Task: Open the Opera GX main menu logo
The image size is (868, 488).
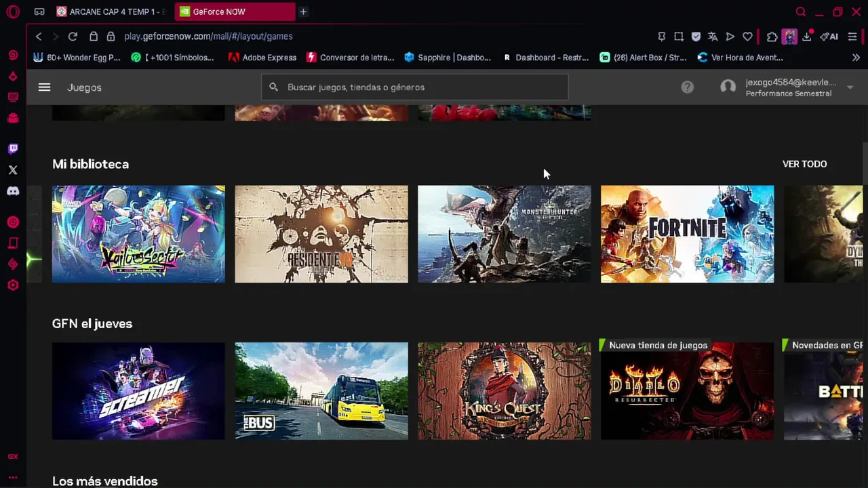Action: point(13,12)
